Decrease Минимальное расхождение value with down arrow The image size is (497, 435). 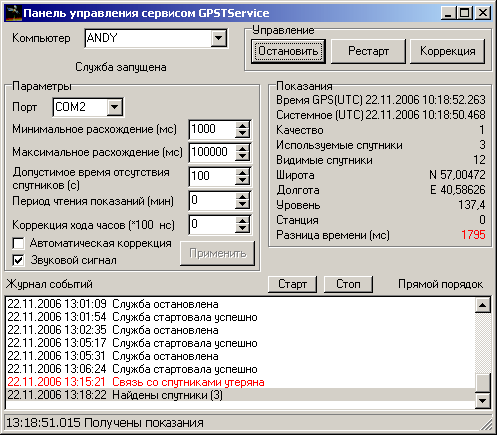242,134
